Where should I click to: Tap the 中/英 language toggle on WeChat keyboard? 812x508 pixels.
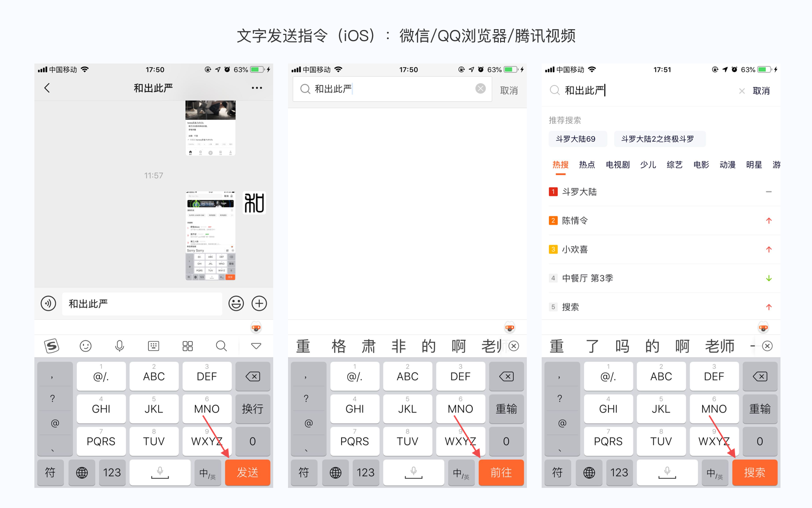(x=208, y=473)
